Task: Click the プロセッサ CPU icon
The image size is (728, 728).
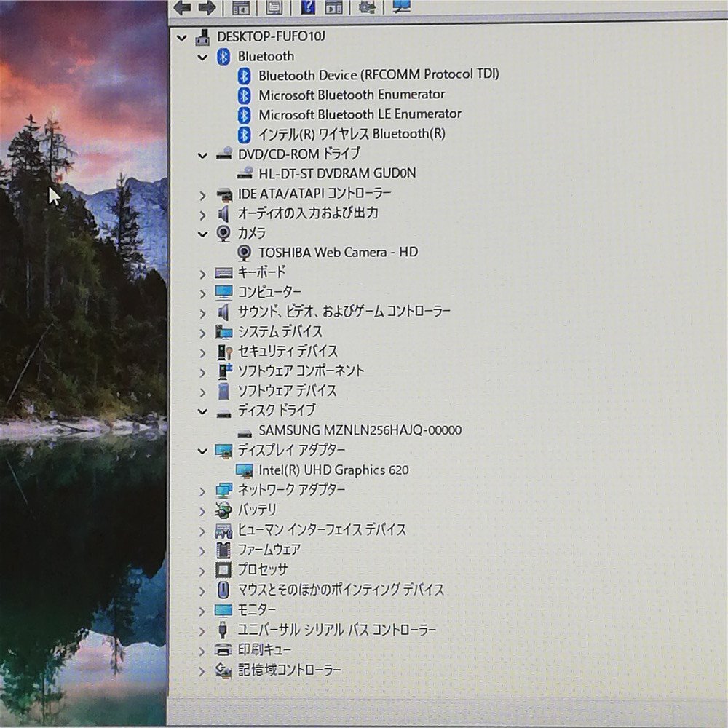Action: tap(223, 570)
